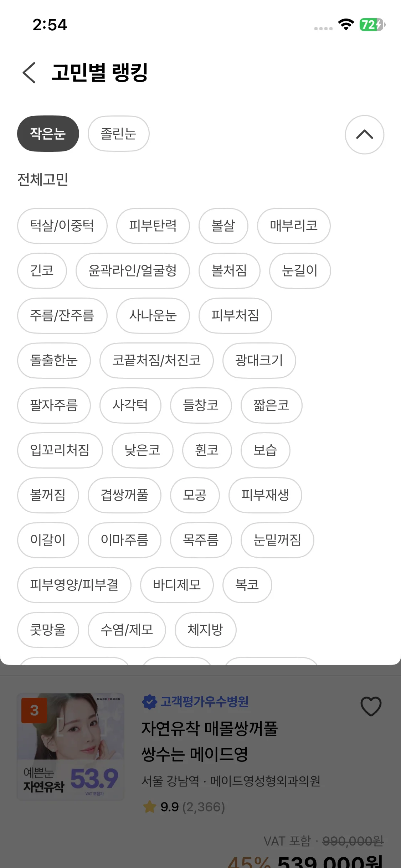Tap the 피부영양/피부결 chip
Viewport: 401px width, 868px height.
click(x=74, y=585)
